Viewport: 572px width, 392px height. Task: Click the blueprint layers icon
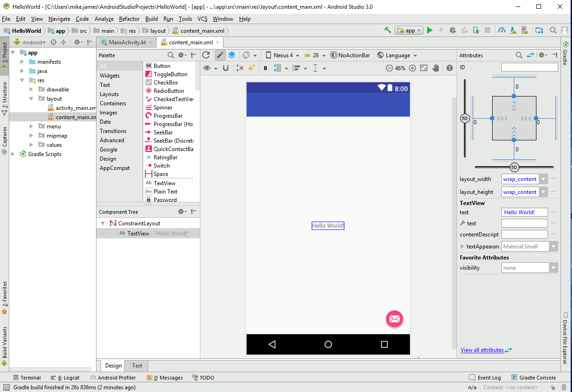point(232,55)
